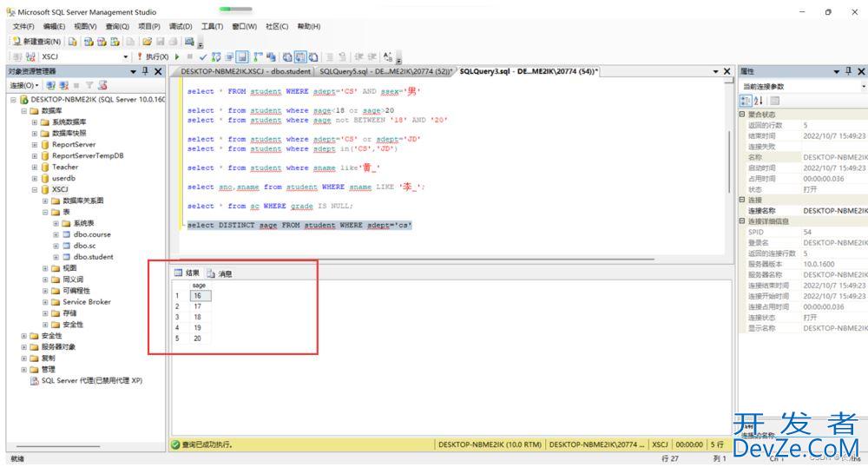Select the 结果 results tab
868x467 pixels.
(187, 273)
